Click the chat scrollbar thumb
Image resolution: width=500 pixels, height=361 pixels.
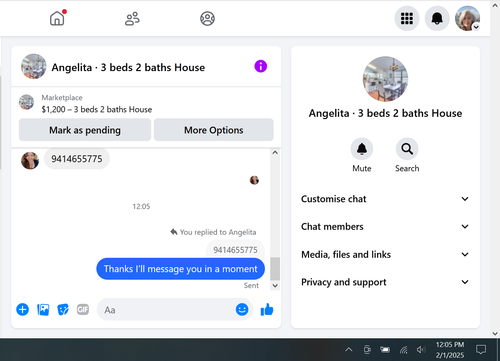click(275, 269)
